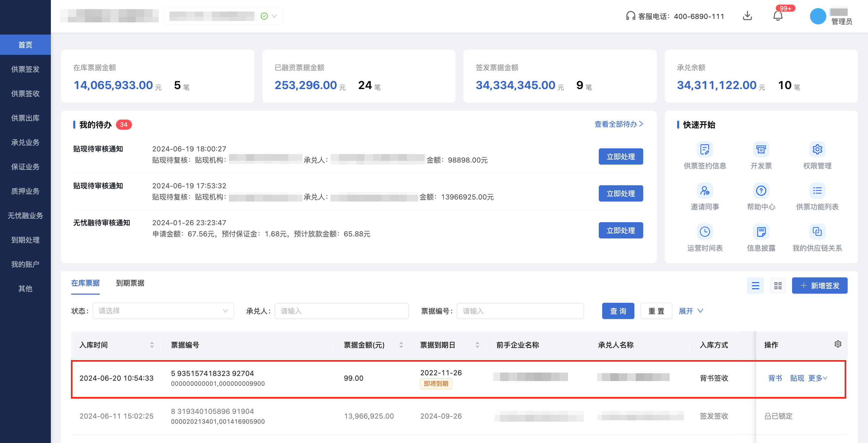Click the 运营时间表 clock icon
Image resolution: width=868 pixels, height=443 pixels.
tap(705, 232)
